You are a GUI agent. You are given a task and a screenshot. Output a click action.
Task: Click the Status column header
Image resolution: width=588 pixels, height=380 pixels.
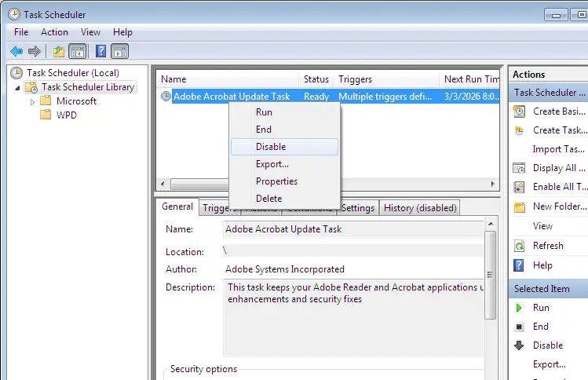click(316, 79)
